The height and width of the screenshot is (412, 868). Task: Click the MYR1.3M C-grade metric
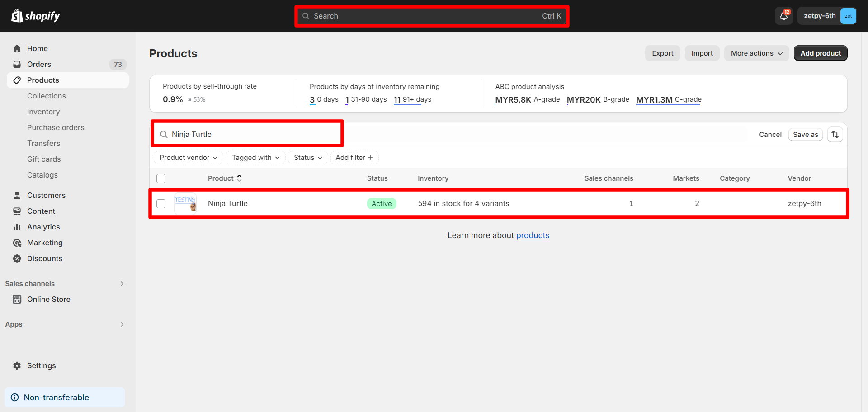pyautogui.click(x=669, y=99)
